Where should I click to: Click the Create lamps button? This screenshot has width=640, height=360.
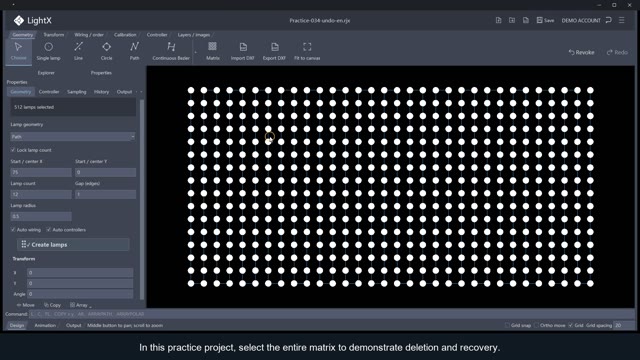(x=73, y=244)
